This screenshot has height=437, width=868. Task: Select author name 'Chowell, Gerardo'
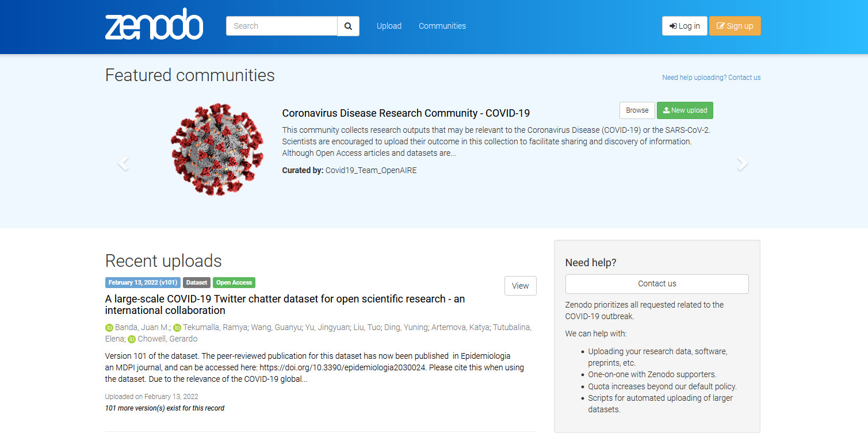[x=167, y=339]
